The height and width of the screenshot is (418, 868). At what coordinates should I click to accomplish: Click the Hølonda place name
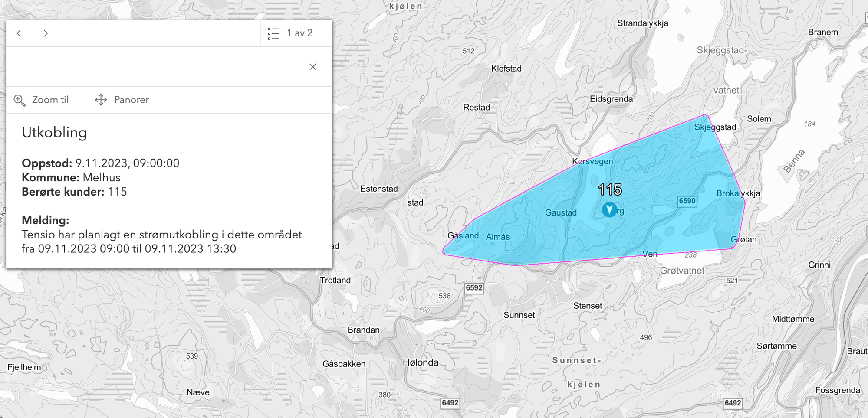click(x=421, y=362)
